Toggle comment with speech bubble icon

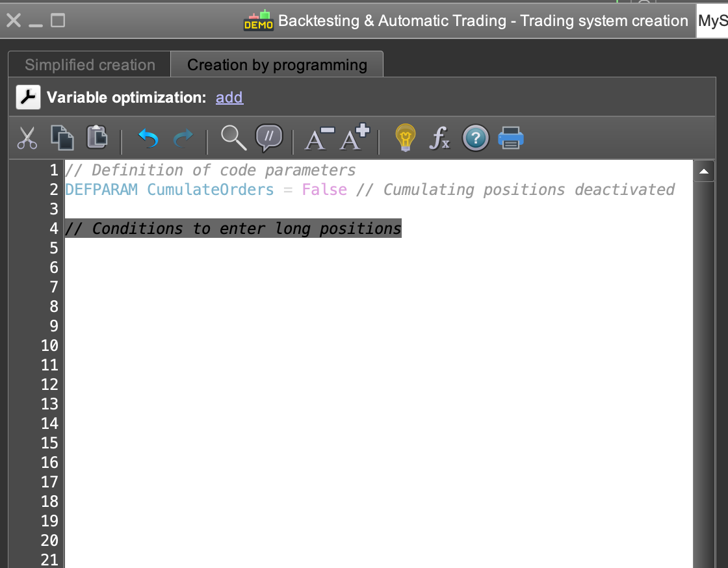(269, 138)
